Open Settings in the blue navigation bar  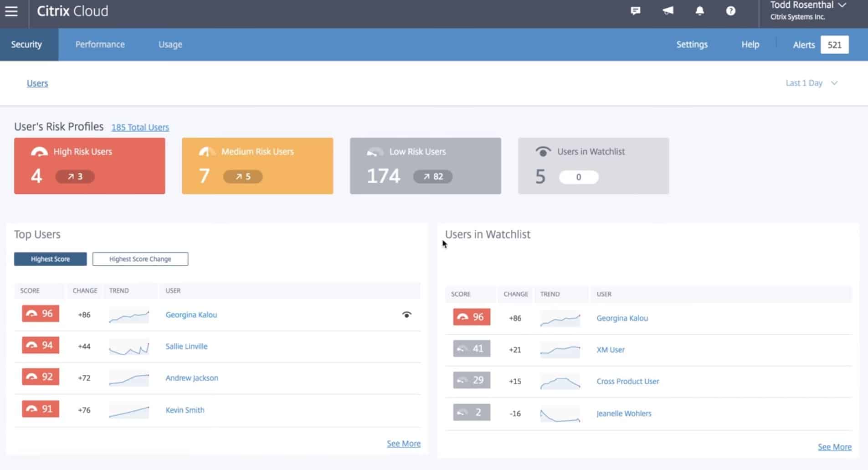point(692,44)
